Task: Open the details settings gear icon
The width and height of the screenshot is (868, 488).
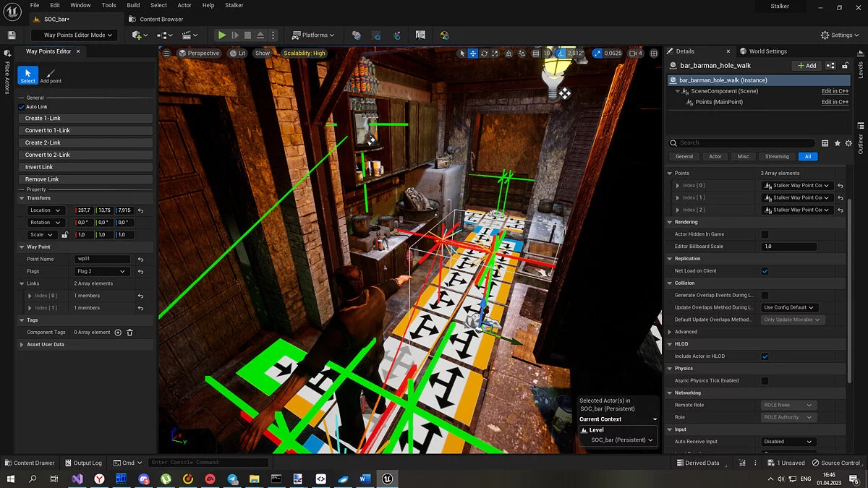Action: click(x=849, y=143)
